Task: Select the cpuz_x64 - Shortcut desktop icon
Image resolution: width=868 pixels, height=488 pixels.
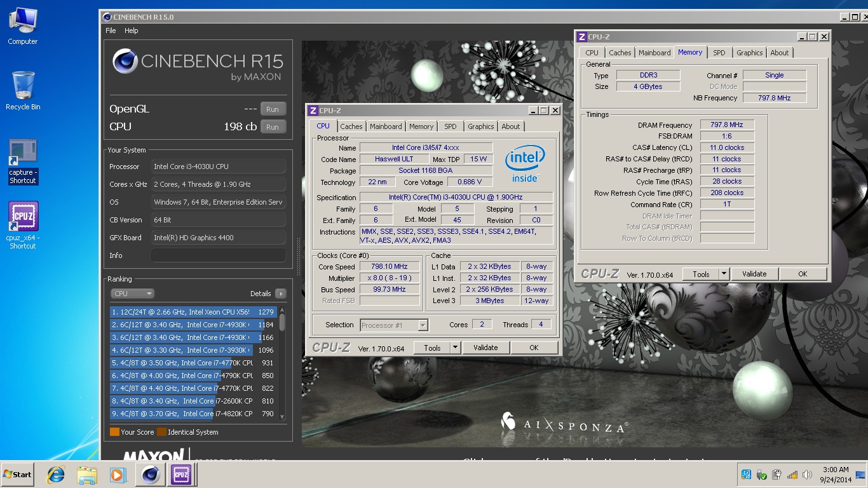Action: (23, 226)
